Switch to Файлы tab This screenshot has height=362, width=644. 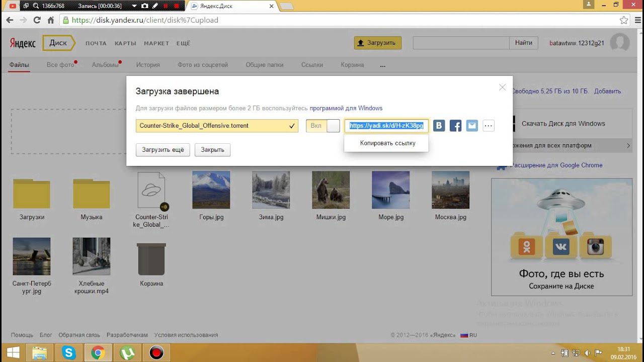(19, 65)
